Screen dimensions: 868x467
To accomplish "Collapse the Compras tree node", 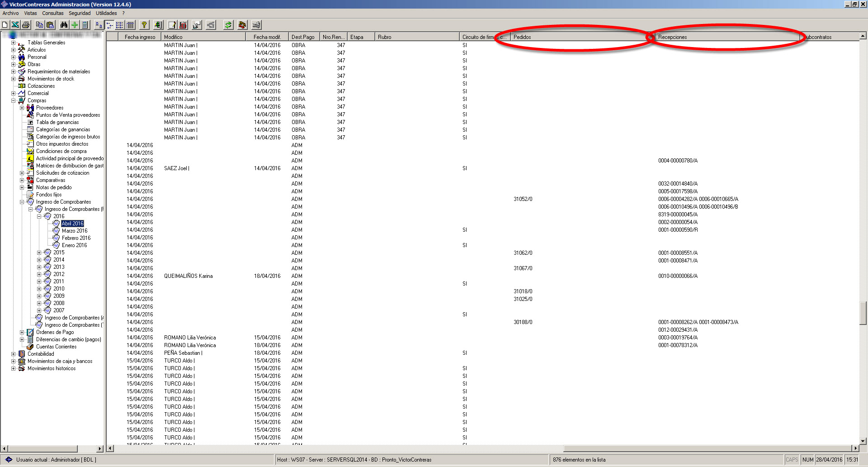I will (x=14, y=100).
